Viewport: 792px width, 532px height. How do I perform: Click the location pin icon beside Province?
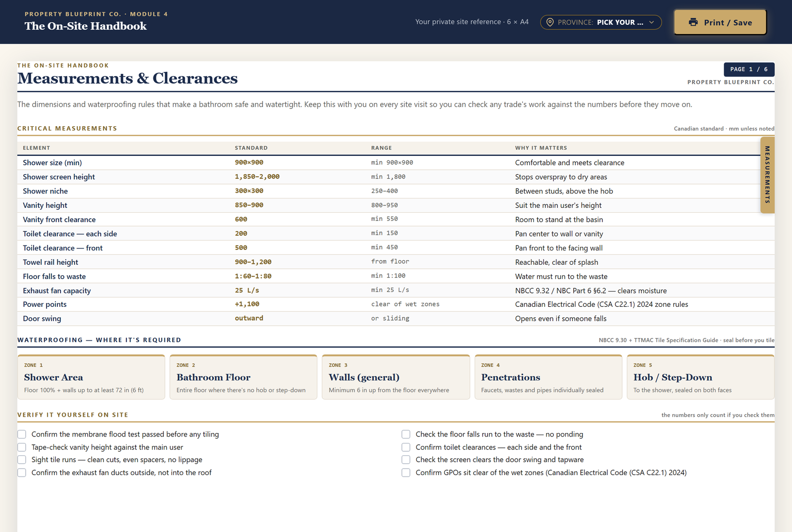pyautogui.click(x=550, y=22)
